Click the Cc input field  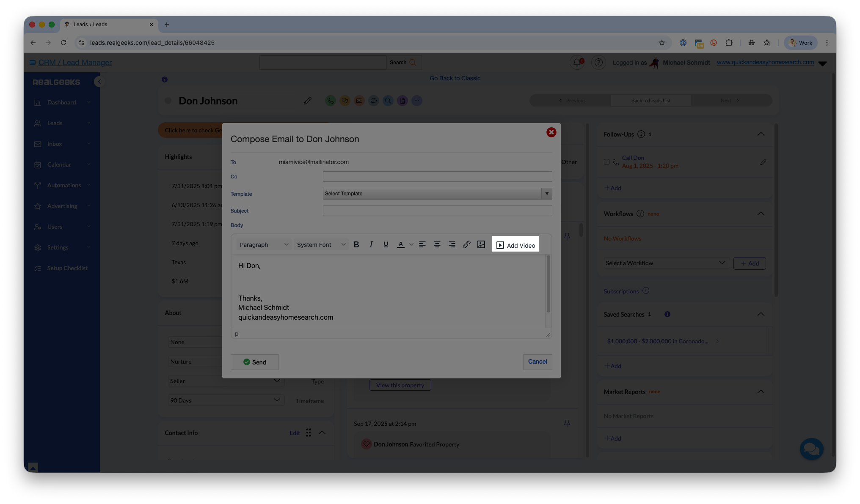pos(437,176)
